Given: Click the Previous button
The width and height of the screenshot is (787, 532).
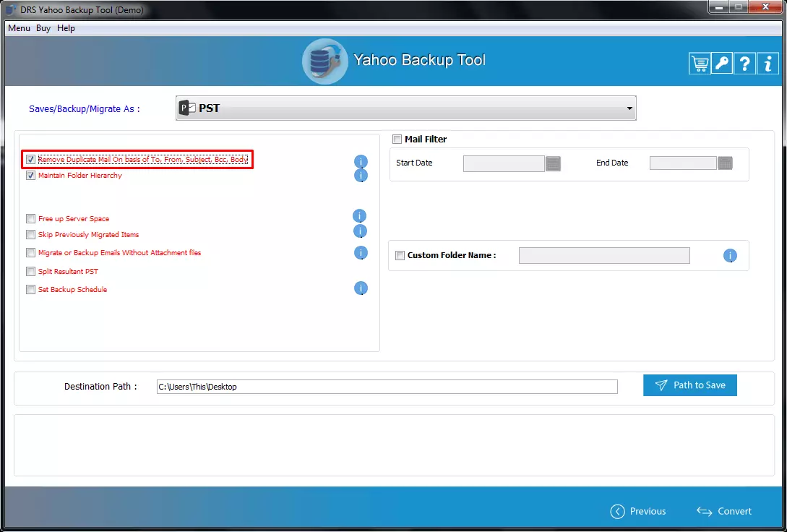Looking at the screenshot, I should 638,511.
